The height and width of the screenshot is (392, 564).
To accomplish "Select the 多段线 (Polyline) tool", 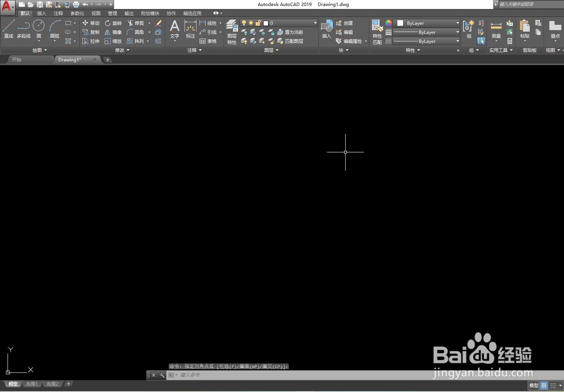I will tap(24, 29).
